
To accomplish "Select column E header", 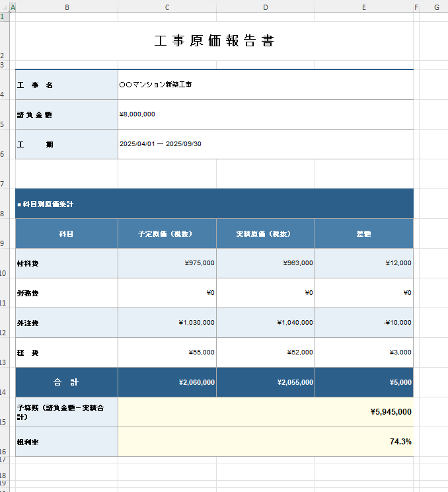I will 363,7.
